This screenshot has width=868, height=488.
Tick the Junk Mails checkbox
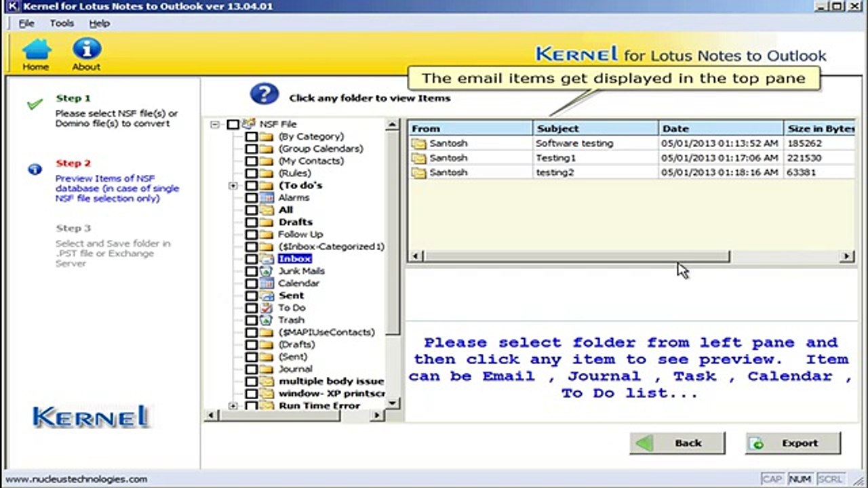point(252,270)
